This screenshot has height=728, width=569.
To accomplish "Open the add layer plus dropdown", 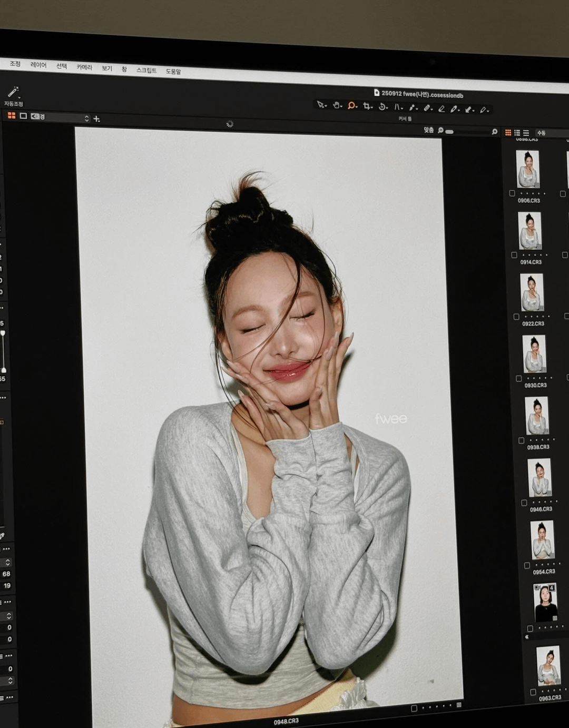I will (96, 119).
